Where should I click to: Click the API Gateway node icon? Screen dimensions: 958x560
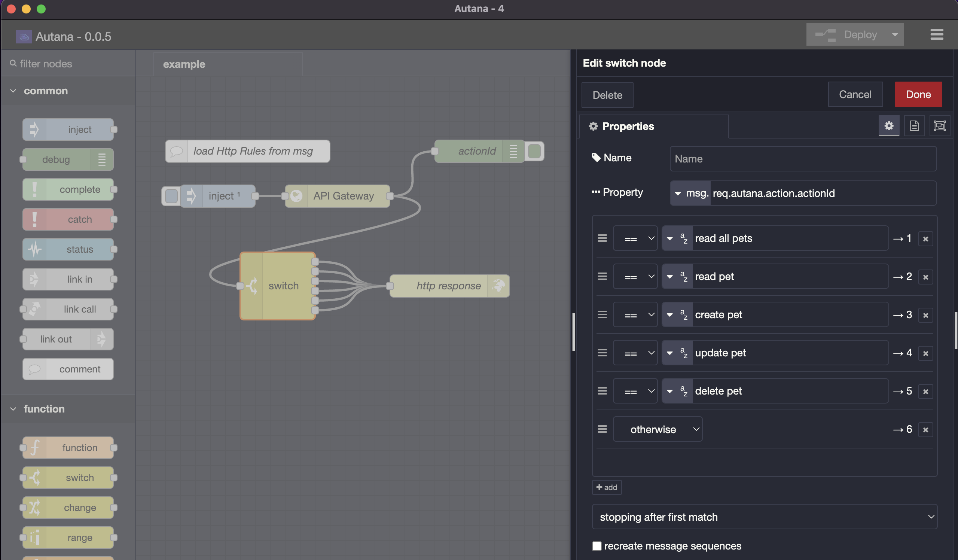tap(296, 196)
